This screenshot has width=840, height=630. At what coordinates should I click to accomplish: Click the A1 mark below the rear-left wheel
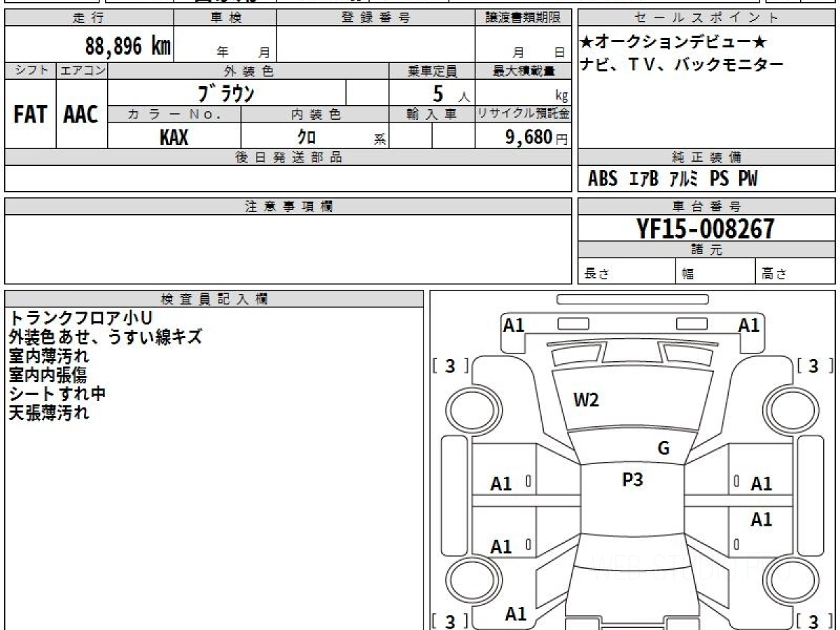[515, 615]
